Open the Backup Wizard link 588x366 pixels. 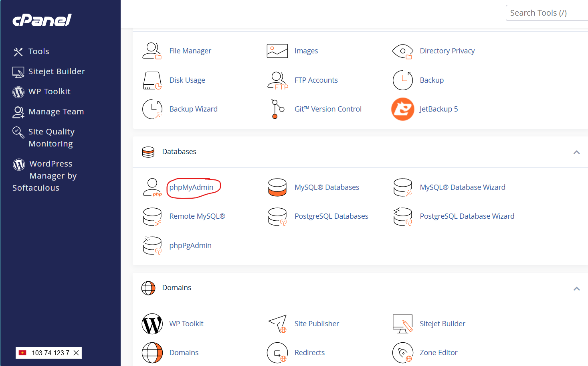pos(193,109)
